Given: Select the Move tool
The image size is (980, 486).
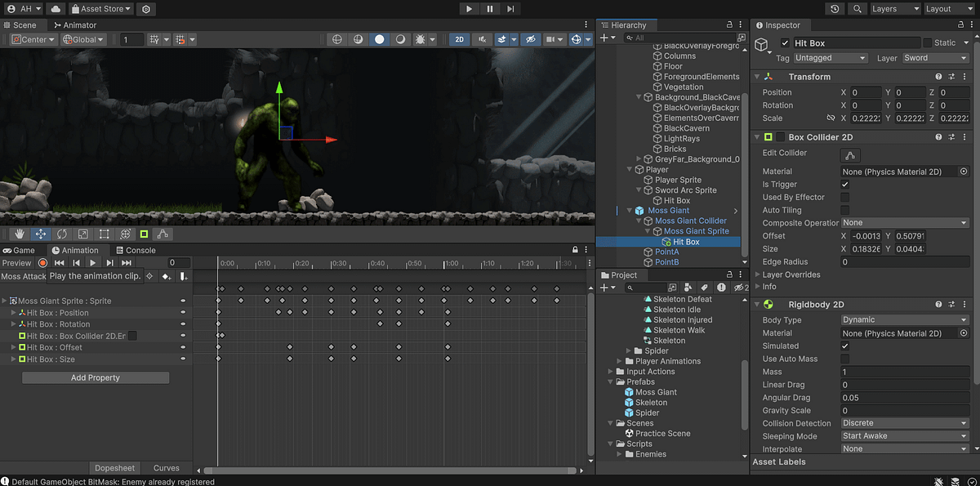Looking at the screenshot, I should (x=40, y=234).
